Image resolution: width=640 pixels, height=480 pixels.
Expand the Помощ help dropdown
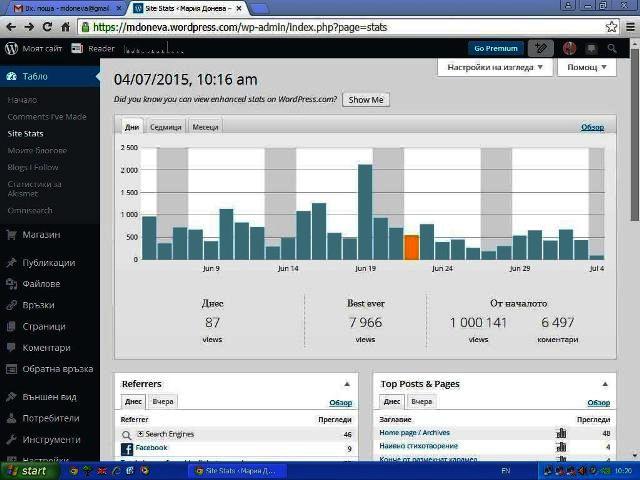[x=586, y=68]
